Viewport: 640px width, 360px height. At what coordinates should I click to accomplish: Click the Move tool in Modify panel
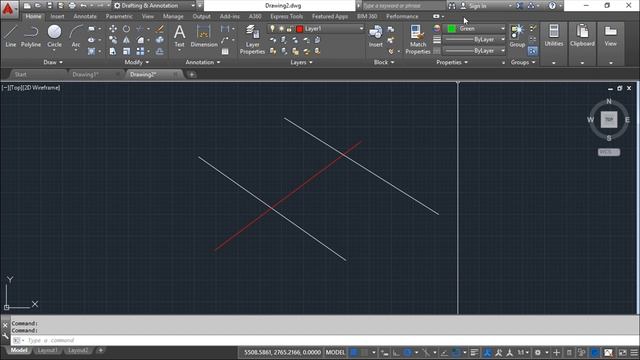(113, 29)
